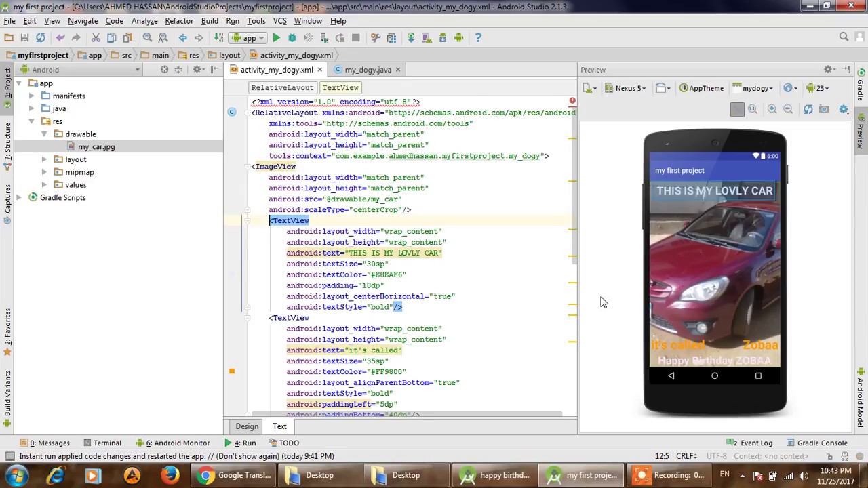Expand the manifests folder in project tree

(31, 96)
